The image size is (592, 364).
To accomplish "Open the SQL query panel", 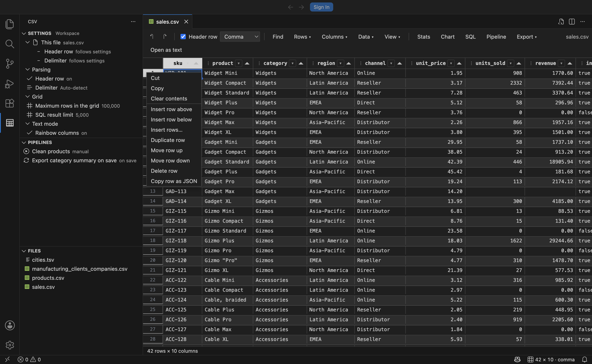I will click(470, 37).
